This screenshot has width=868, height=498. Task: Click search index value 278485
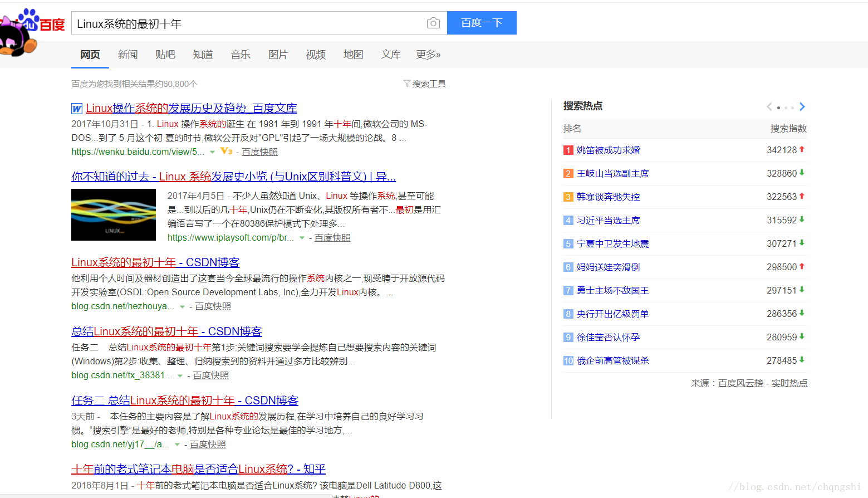[782, 360]
